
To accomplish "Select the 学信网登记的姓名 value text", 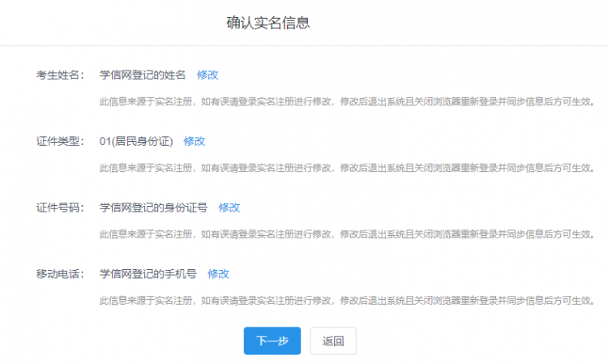I will (x=143, y=75).
